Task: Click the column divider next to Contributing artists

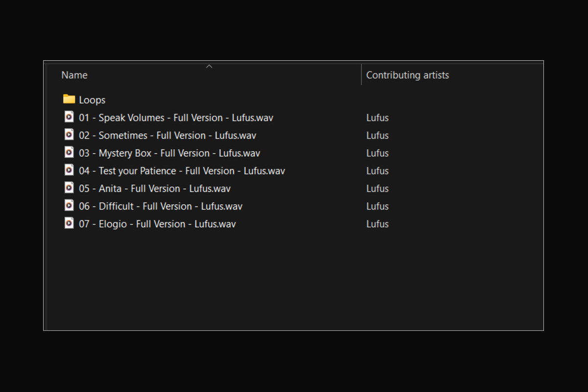Action: tap(362, 75)
